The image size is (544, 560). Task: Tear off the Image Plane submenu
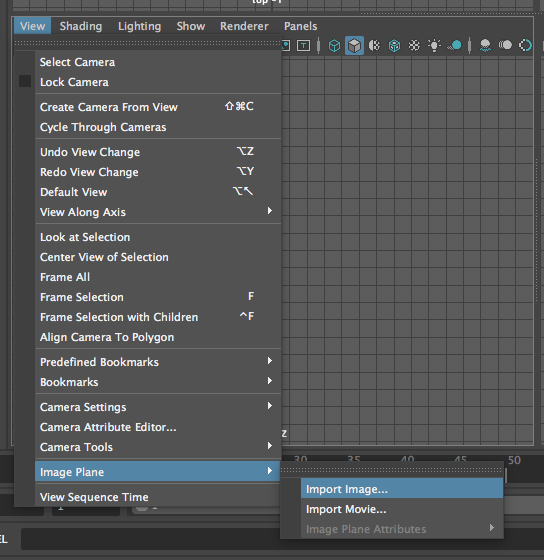[392, 470]
